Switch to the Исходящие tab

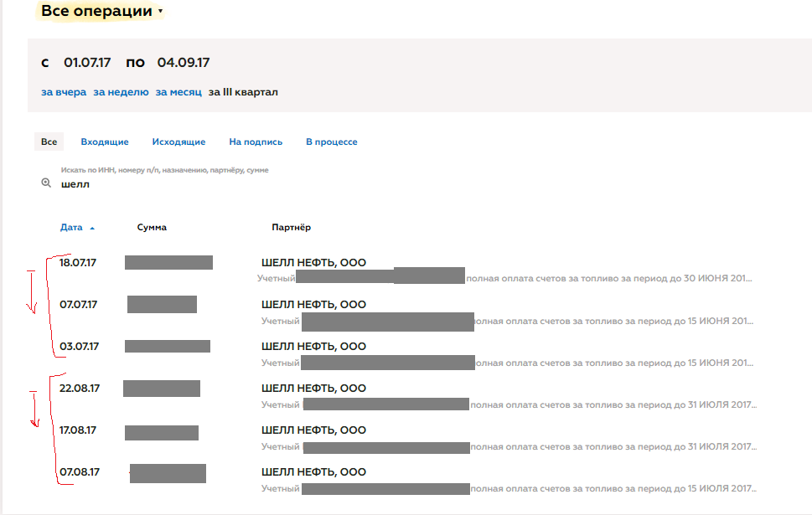click(x=178, y=142)
